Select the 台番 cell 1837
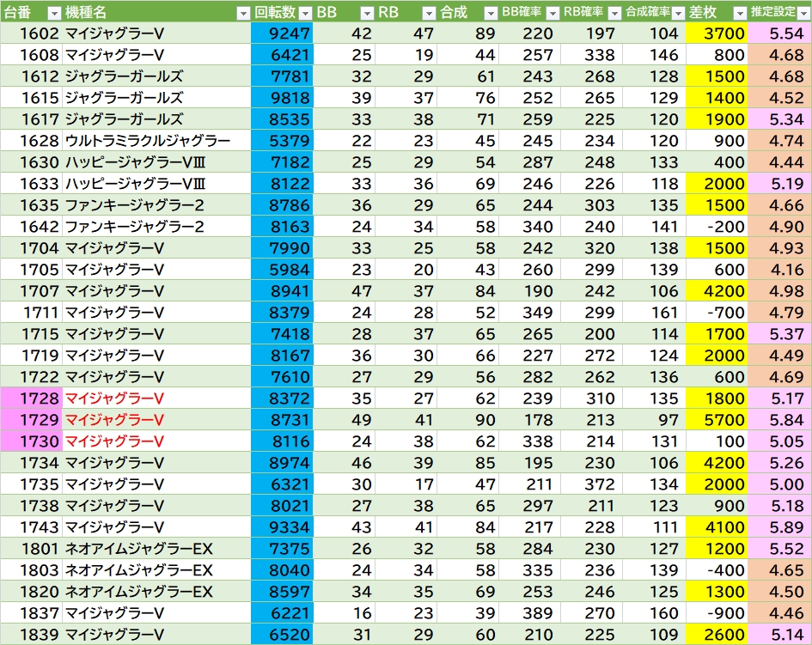812x645 pixels. [x=31, y=613]
